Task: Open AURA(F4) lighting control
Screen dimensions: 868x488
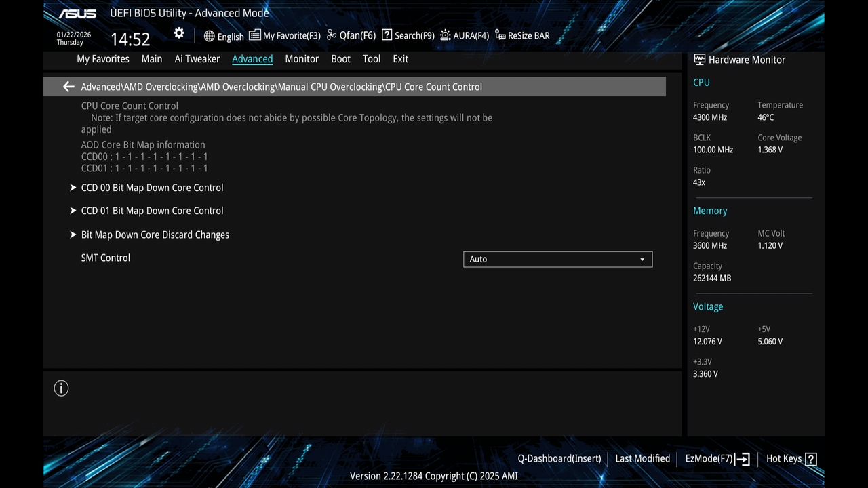Action: 464,35
